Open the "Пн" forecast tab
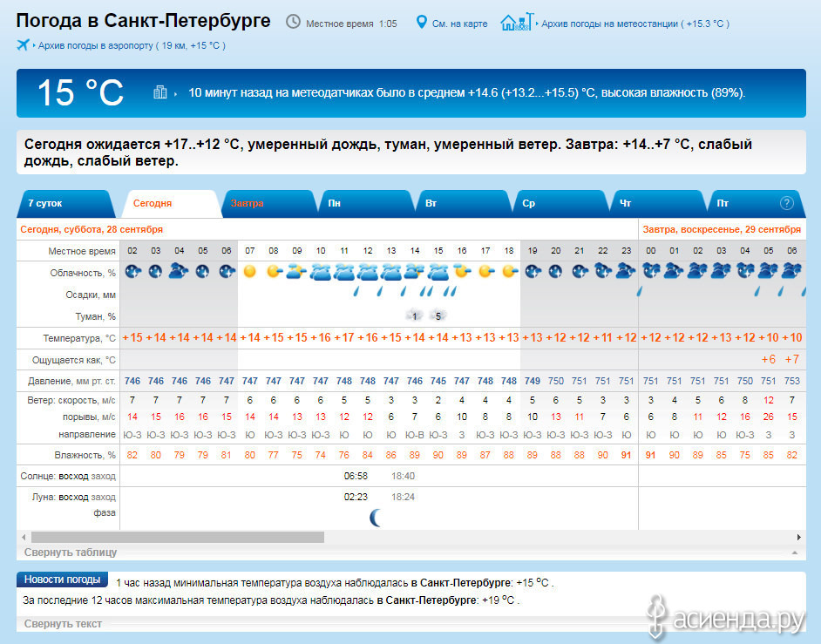Image resolution: width=821 pixels, height=644 pixels. pos(367,203)
